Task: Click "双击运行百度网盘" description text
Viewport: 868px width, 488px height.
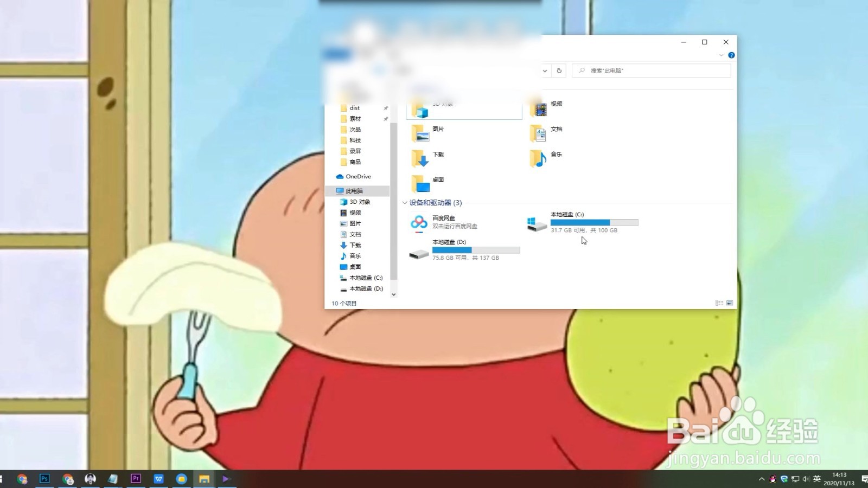Action: tap(455, 226)
